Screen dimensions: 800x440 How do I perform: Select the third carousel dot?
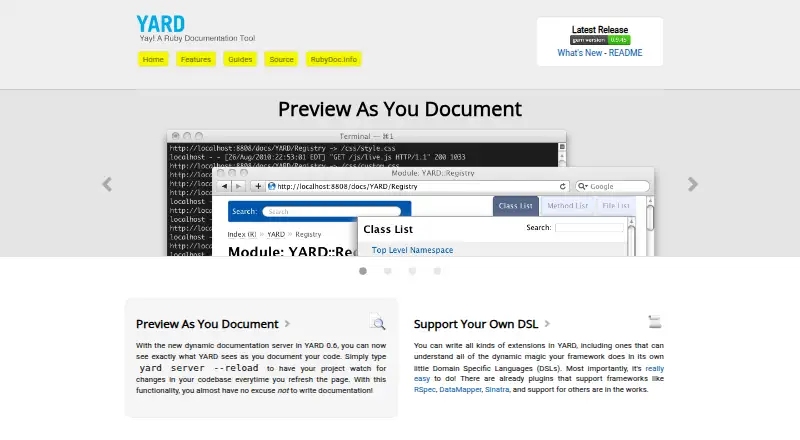pos(412,271)
